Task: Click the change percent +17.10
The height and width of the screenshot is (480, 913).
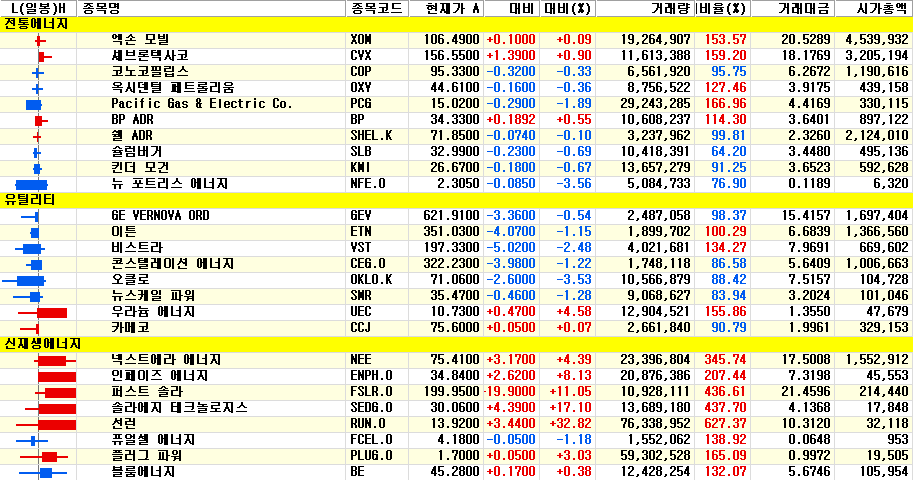Action: 570,408
